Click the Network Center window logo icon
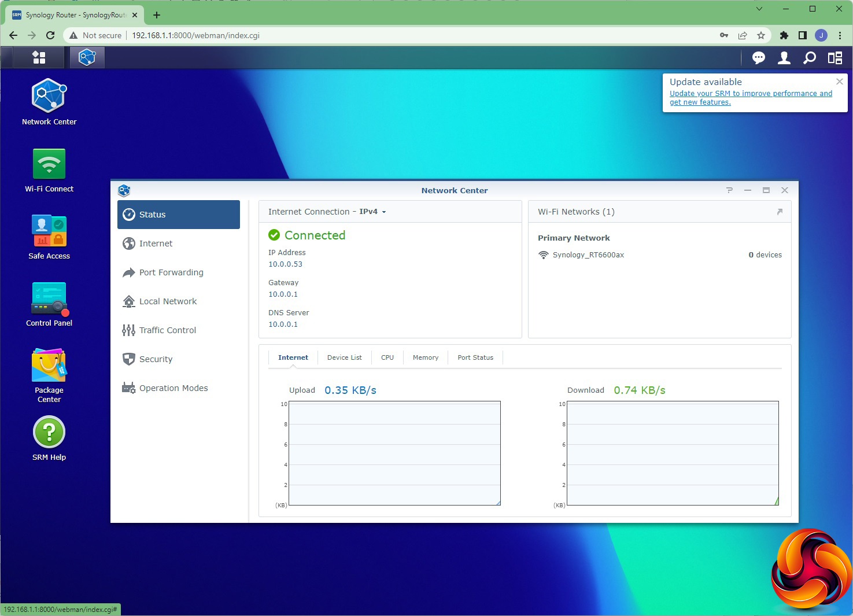The image size is (853, 616). point(124,190)
